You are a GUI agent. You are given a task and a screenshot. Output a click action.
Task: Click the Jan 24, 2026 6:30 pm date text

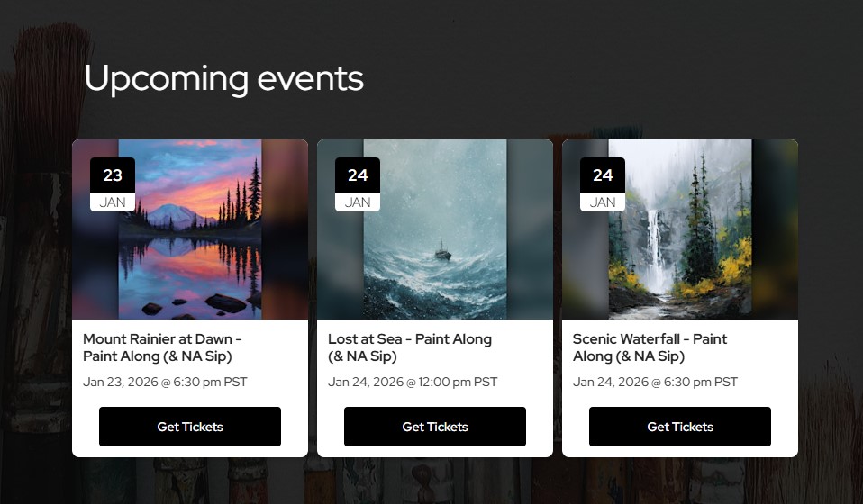coord(655,382)
